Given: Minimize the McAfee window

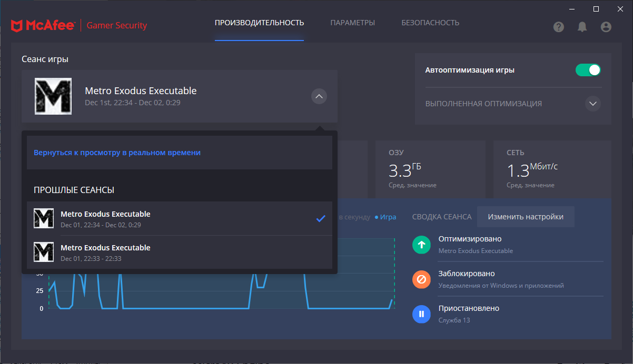Looking at the screenshot, I should point(572,8).
